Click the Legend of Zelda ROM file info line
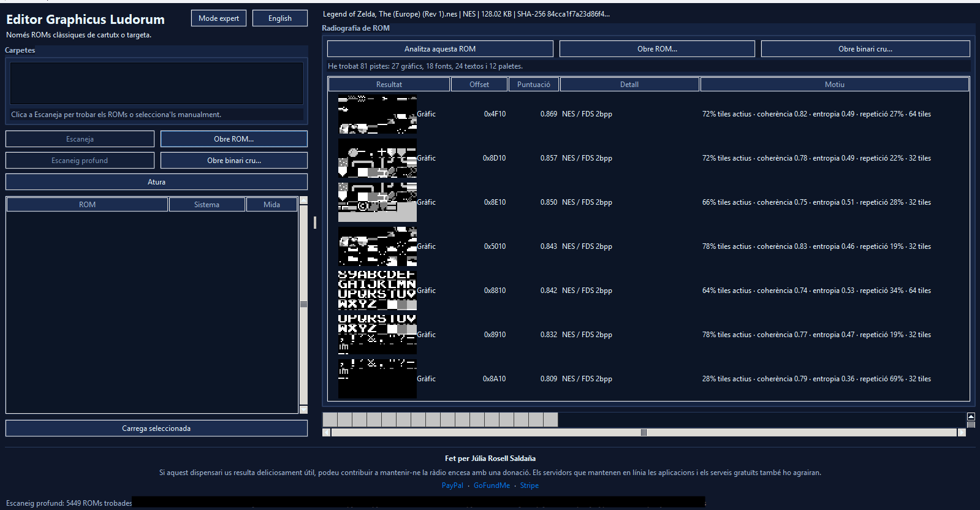Viewport: 980px width, 510px height. coord(466,14)
